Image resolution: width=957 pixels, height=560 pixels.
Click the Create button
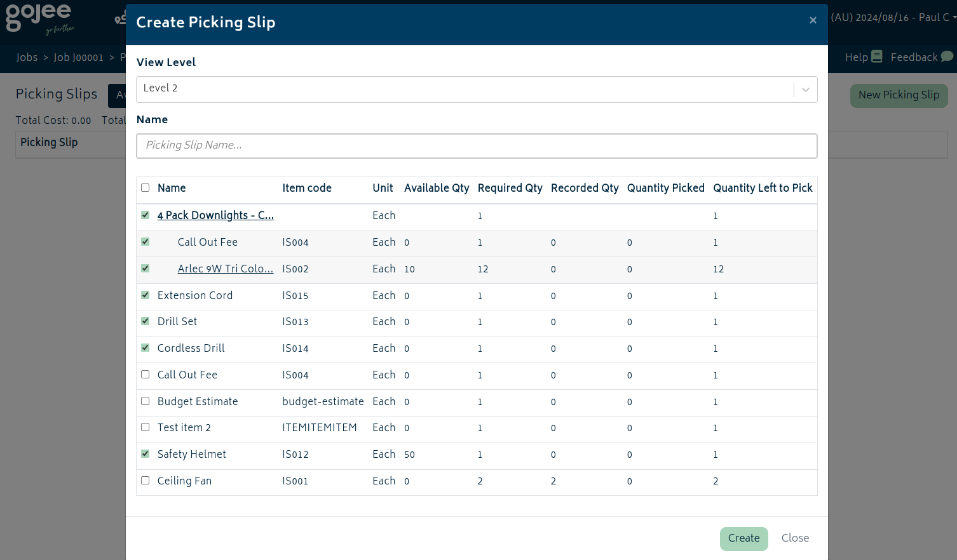click(743, 538)
